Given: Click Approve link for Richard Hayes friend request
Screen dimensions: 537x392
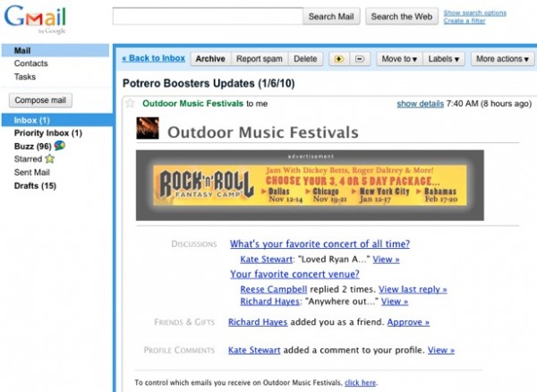Looking at the screenshot, I should [408, 322].
